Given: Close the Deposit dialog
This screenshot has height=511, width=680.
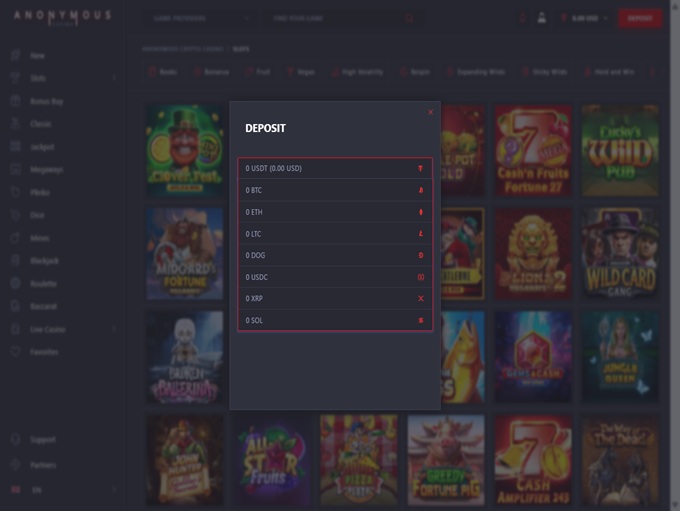Looking at the screenshot, I should tap(431, 112).
